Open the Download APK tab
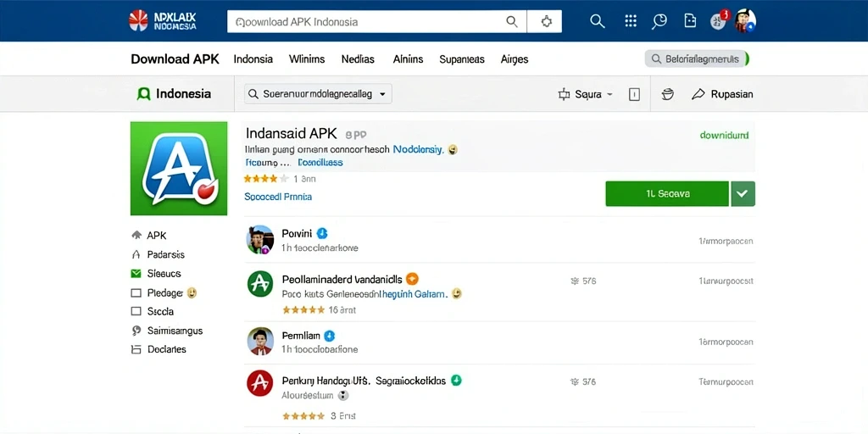868x434 pixels. click(175, 59)
